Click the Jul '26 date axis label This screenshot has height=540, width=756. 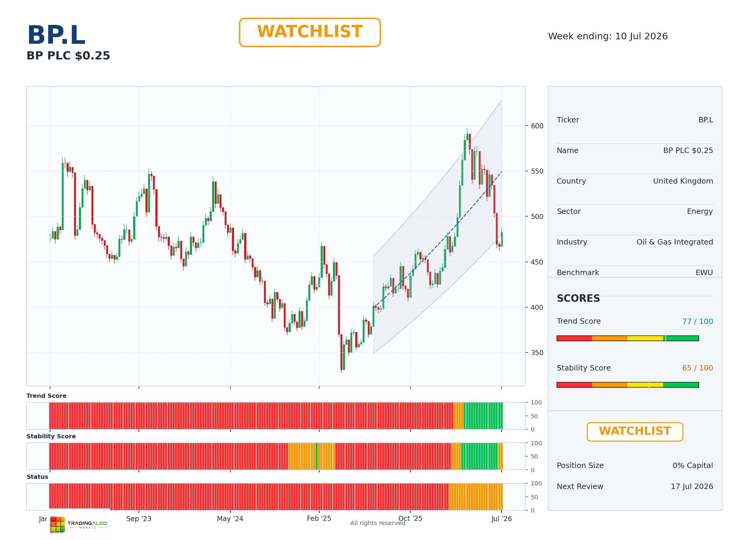click(502, 519)
